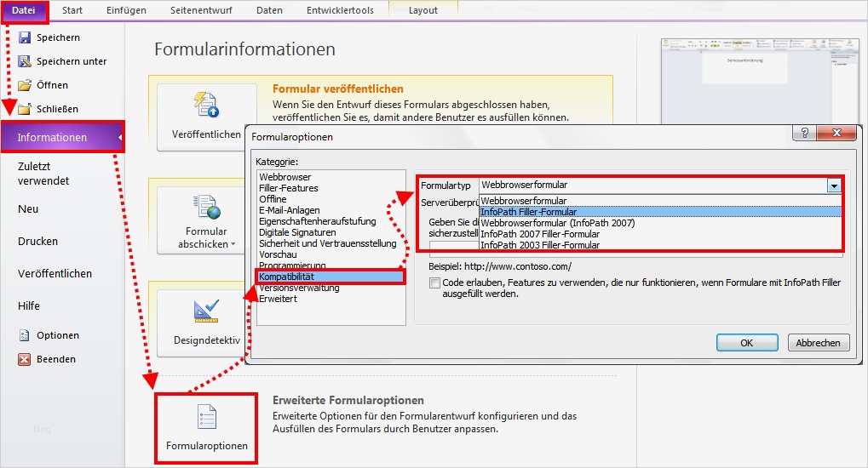Viewport: 868px width, 468px height.
Task: Open the Seitenentwurf tab
Action: point(201,10)
